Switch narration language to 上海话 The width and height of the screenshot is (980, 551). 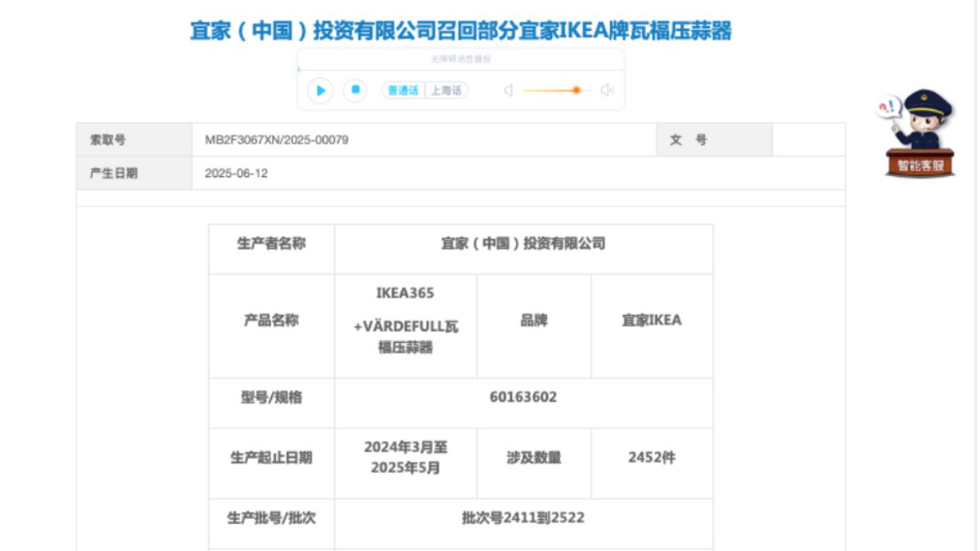click(446, 91)
